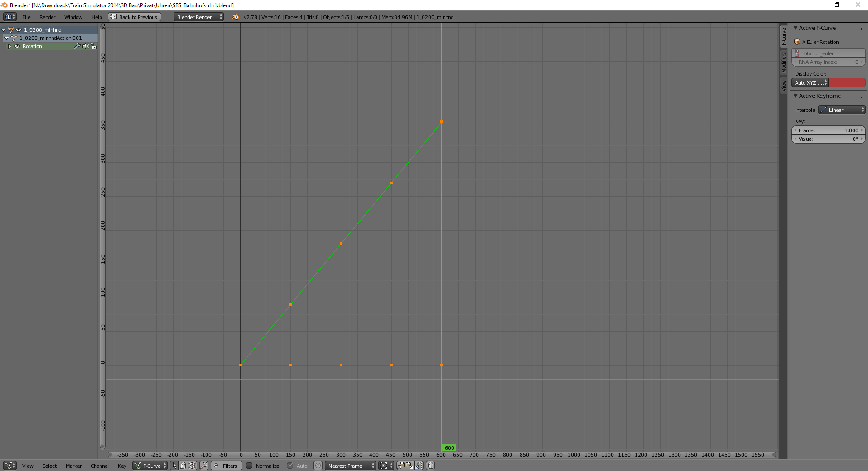The image size is (868, 471).
Task: Open the Info editor type selector
Action: (x=10, y=17)
